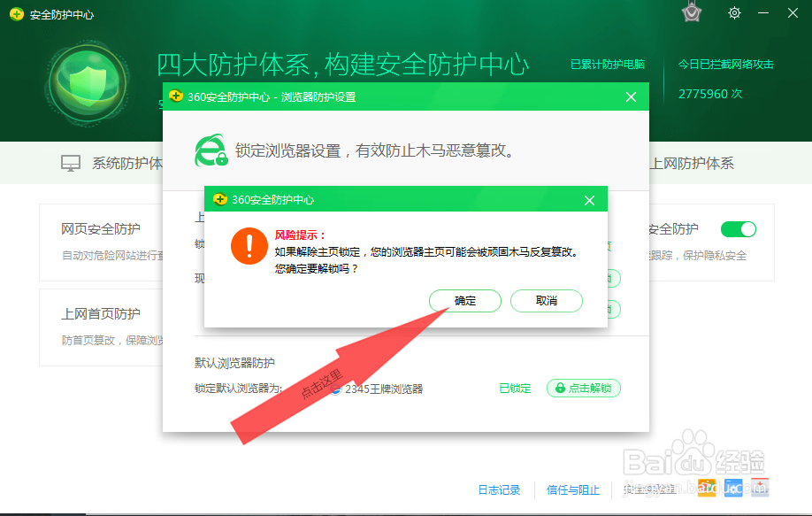The image size is (812, 516).
Task: Switch to the 上网防护体系 tab
Action: [692, 164]
